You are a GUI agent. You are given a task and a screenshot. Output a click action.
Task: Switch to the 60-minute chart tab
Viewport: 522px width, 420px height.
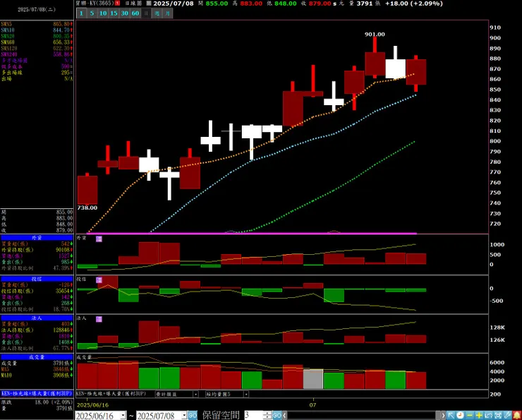click(x=135, y=13)
